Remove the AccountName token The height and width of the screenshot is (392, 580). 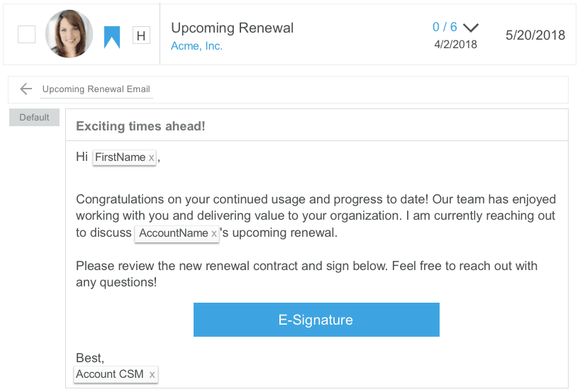coord(214,233)
